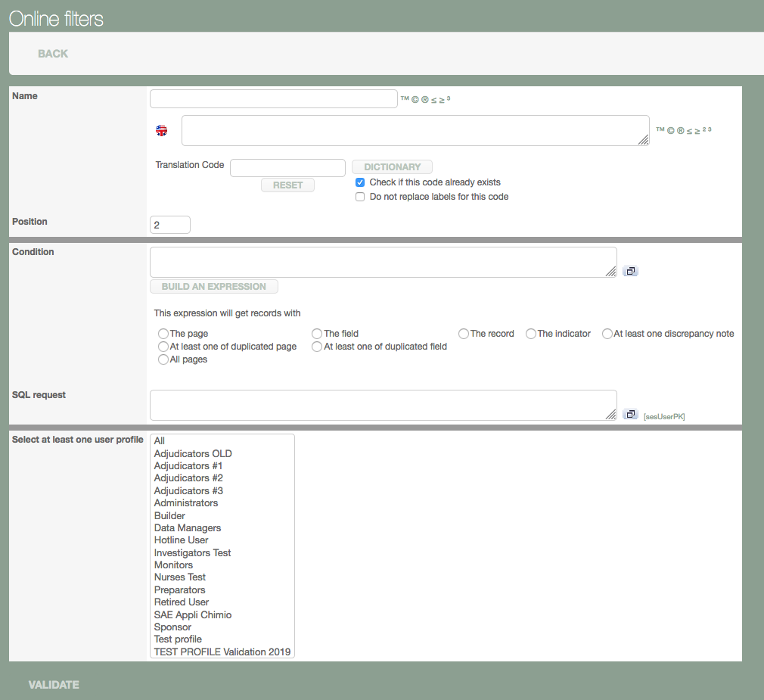This screenshot has height=700, width=764.
Task: Enable 'Do not replace labels for this code'
Action: click(x=360, y=197)
